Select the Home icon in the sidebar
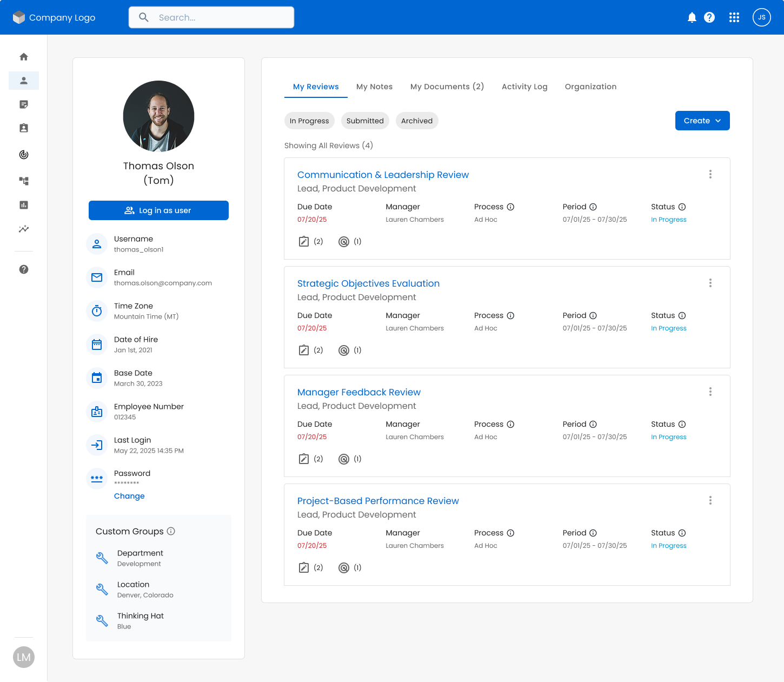The image size is (784, 682). point(24,56)
